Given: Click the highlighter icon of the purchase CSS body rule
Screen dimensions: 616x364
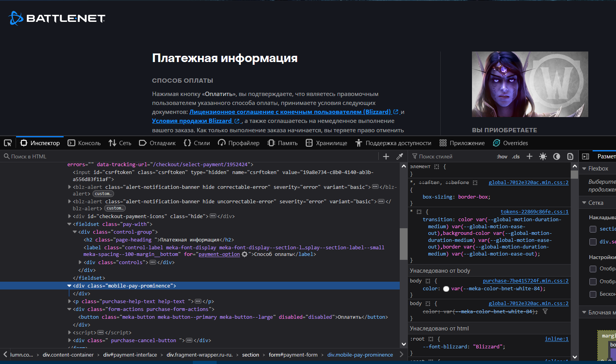Looking at the screenshot, I should (x=428, y=281).
